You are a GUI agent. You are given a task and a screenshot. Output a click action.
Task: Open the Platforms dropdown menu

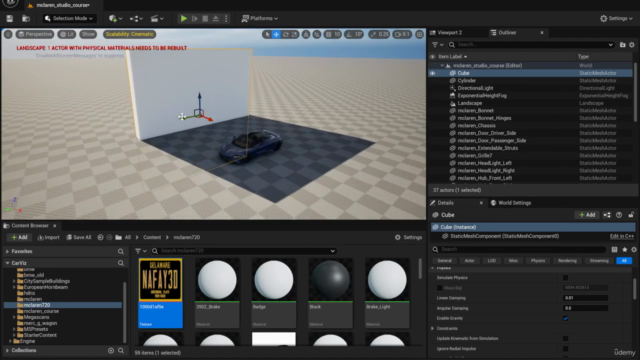pyautogui.click(x=260, y=18)
